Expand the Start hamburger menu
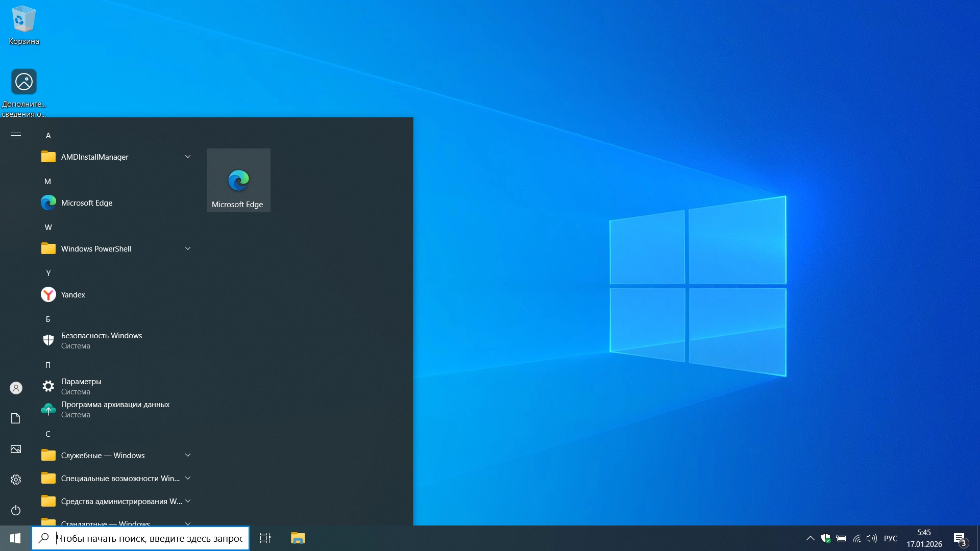This screenshot has width=980, height=551. 16,136
